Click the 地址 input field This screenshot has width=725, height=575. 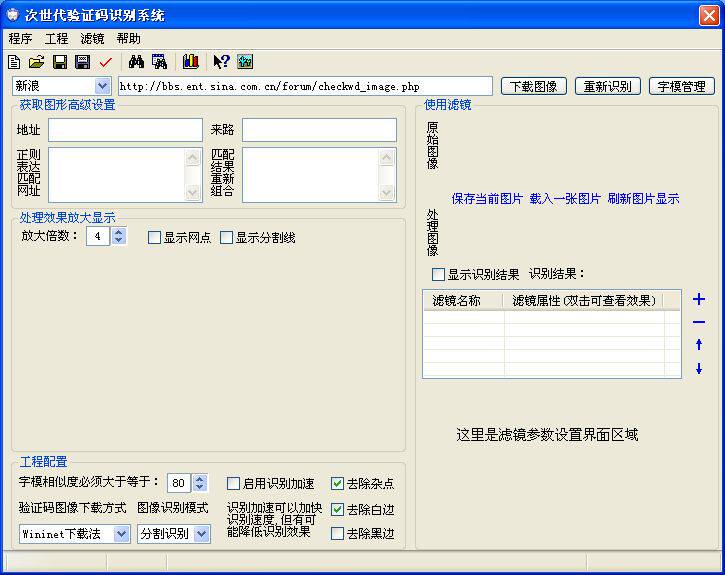click(x=125, y=130)
